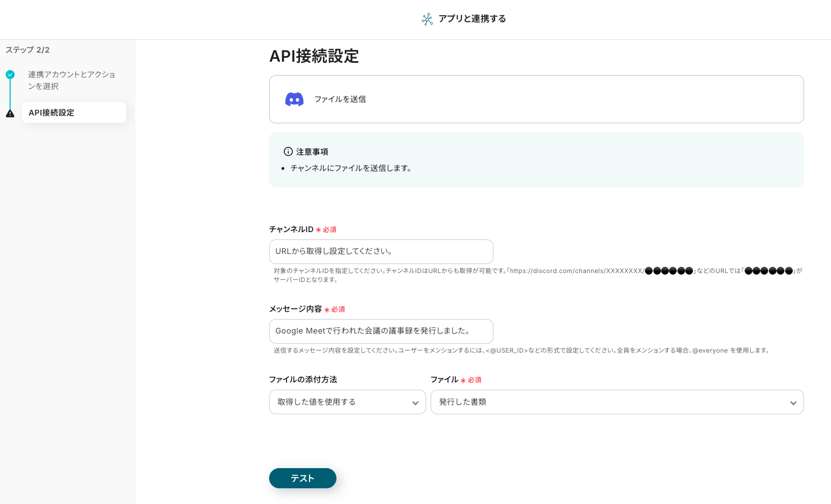This screenshot has width=831, height=504.
Task: Click the app integration network icon in header
Action: (x=427, y=19)
